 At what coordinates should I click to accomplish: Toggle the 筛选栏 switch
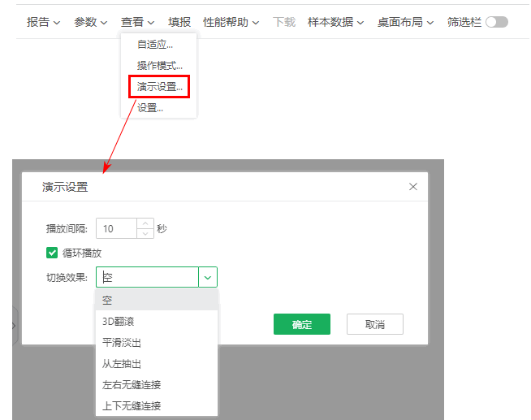496,23
